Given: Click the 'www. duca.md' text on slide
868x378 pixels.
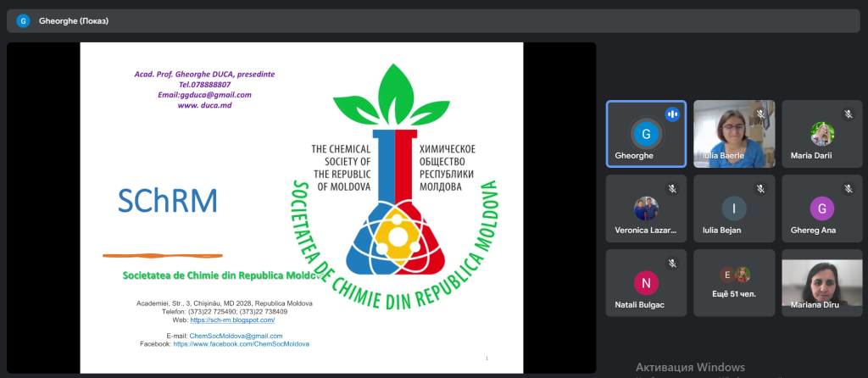Looking at the screenshot, I should click(x=204, y=104).
